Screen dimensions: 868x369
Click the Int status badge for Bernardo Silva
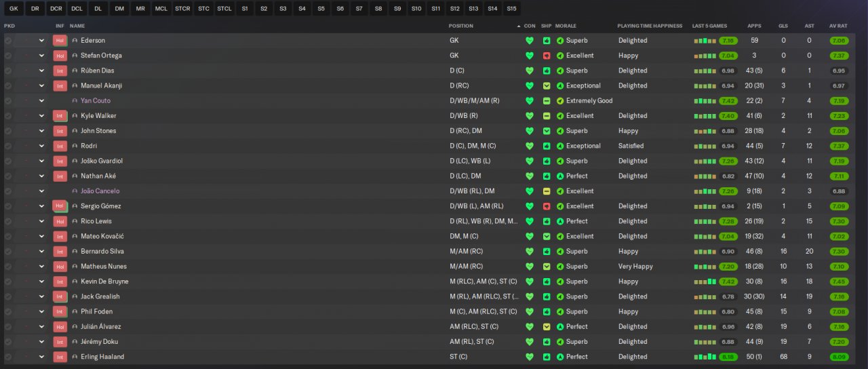pyautogui.click(x=60, y=252)
